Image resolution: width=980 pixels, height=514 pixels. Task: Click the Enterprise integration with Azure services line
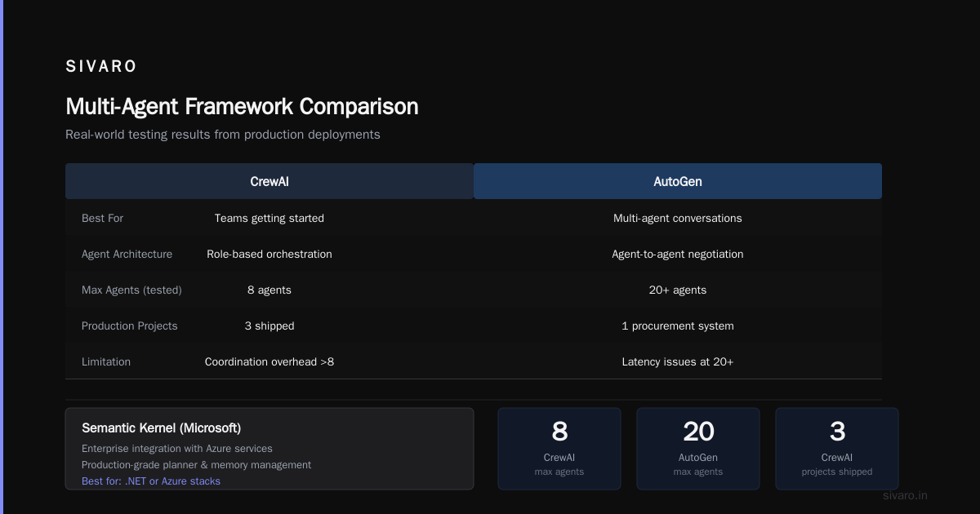177,449
